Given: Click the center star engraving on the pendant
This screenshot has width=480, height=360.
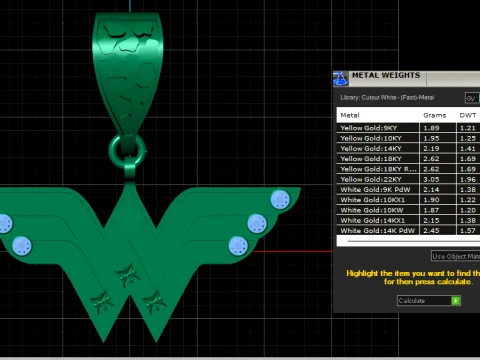Looking at the screenshot, I should (128, 275).
